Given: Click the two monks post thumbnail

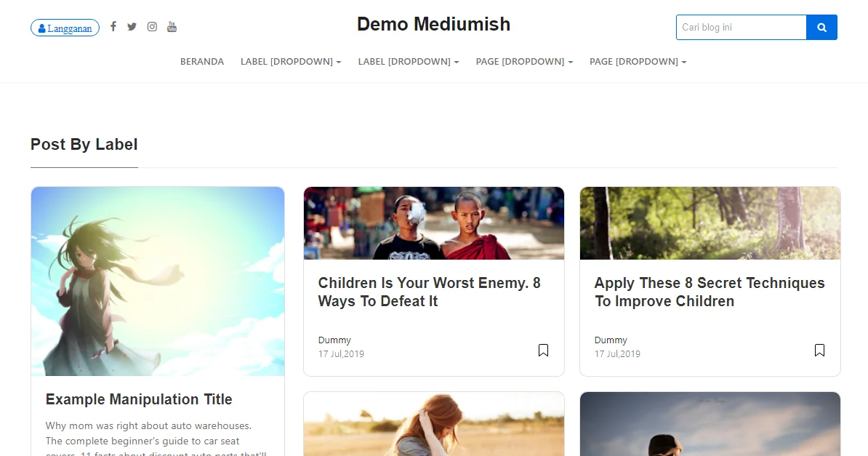Looking at the screenshot, I should click(434, 223).
